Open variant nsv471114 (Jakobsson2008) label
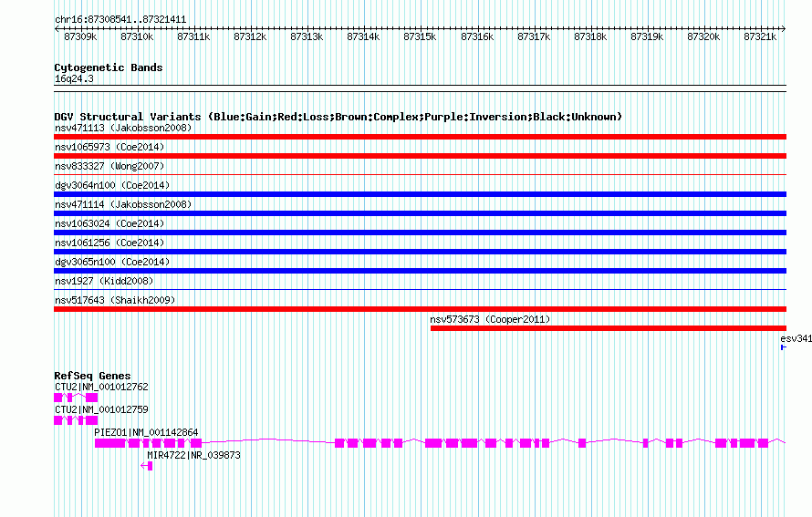This screenshot has height=517, width=812. pos(123,204)
